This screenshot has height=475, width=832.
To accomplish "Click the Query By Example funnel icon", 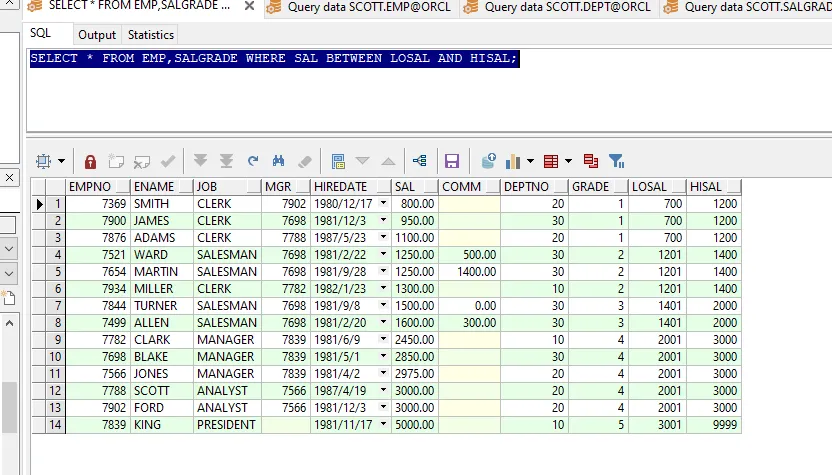I will pos(617,161).
